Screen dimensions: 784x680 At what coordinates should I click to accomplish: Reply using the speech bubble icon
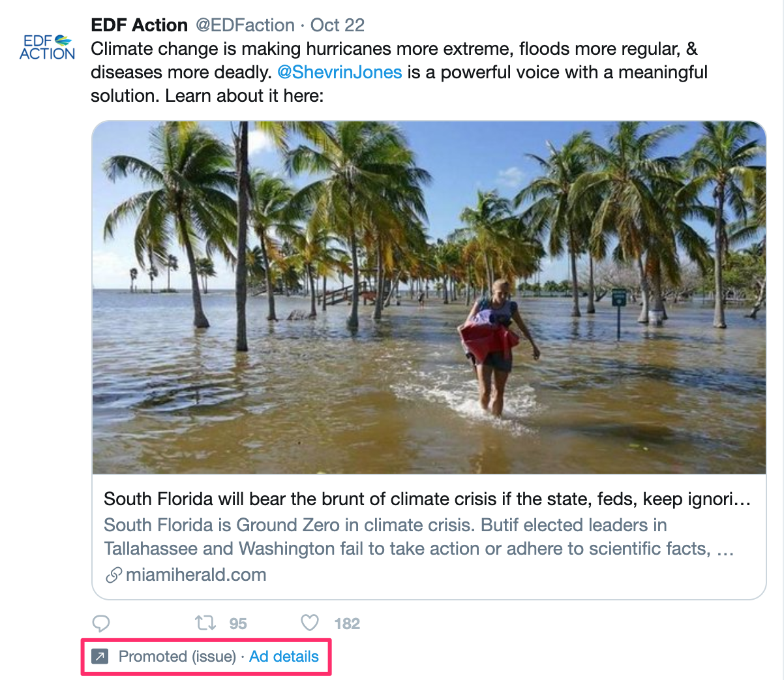coord(101,623)
